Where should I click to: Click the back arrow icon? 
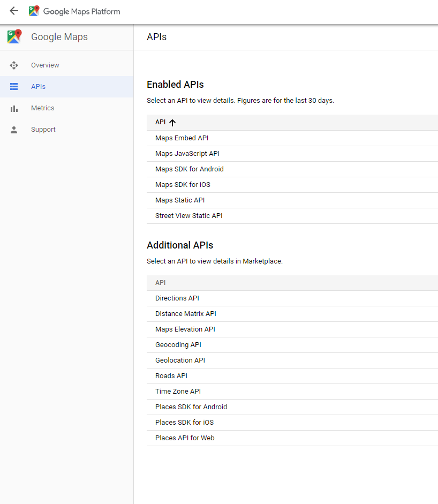pyautogui.click(x=14, y=11)
